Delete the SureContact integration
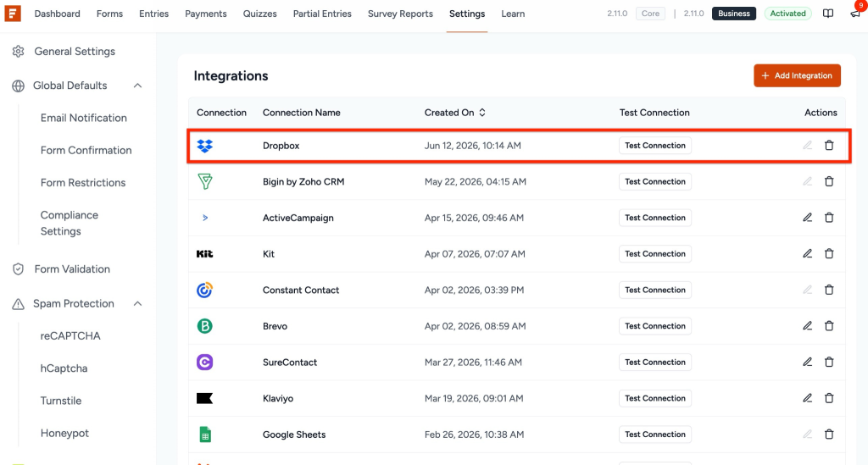Screen dimensions: 868x465 [x=829, y=363]
